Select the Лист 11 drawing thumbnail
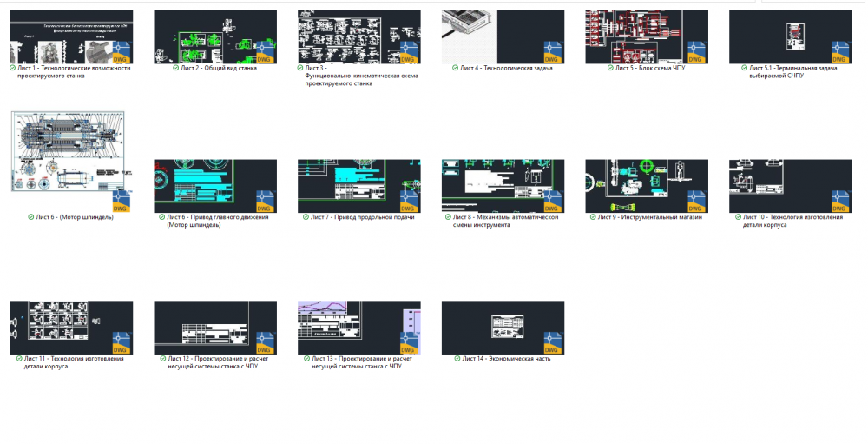This screenshot has height=444, width=868. click(71, 328)
